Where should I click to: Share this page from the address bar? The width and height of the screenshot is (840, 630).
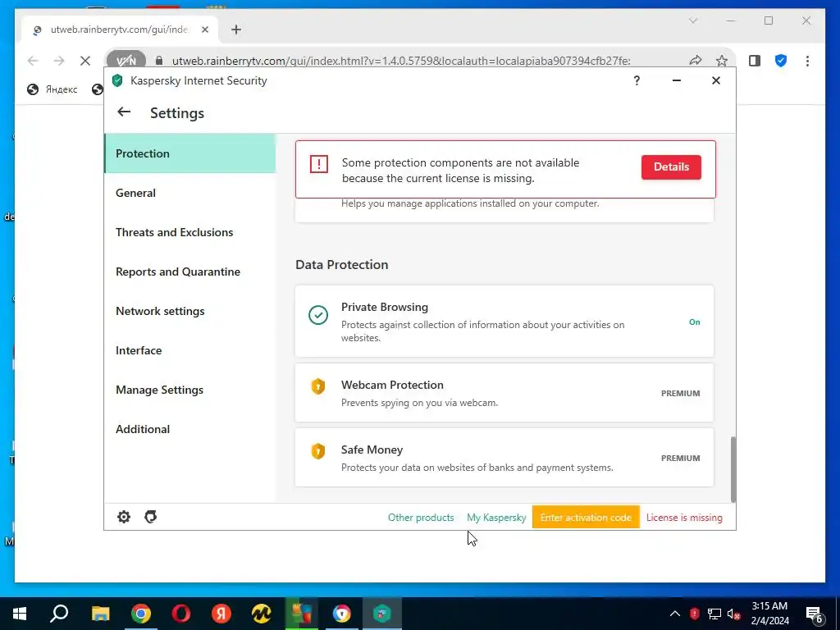tap(696, 61)
